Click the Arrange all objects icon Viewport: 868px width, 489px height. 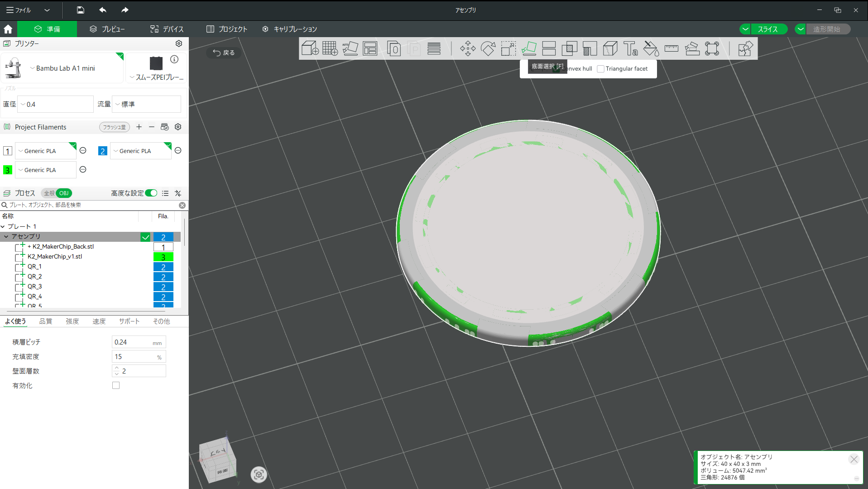pyautogui.click(x=370, y=48)
